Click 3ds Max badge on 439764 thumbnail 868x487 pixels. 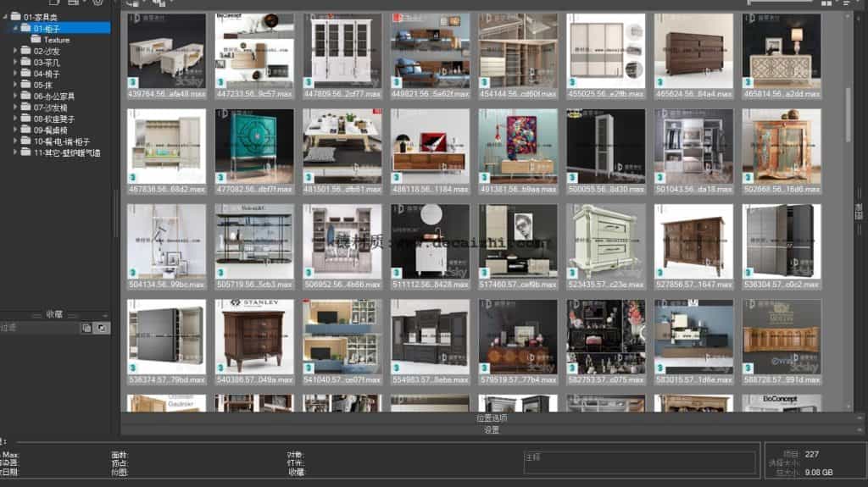coord(133,82)
